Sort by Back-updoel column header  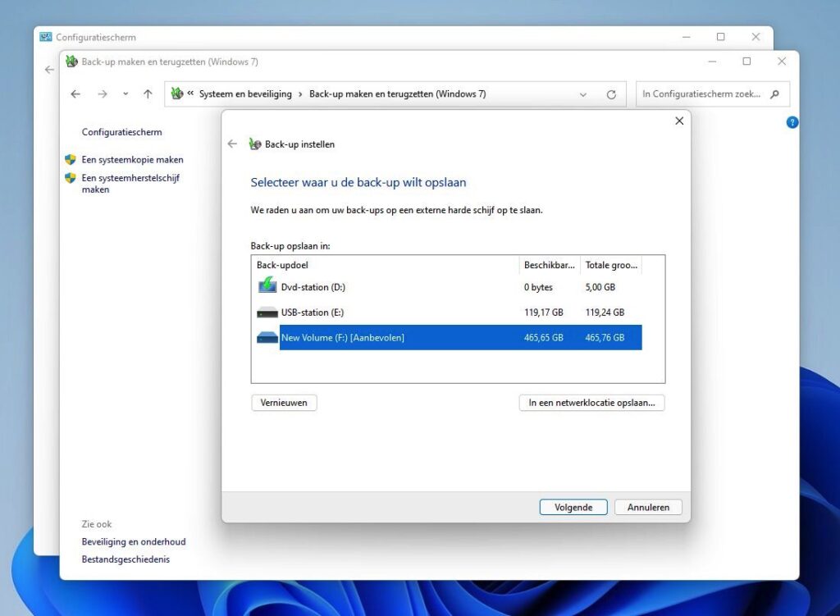[x=386, y=265]
